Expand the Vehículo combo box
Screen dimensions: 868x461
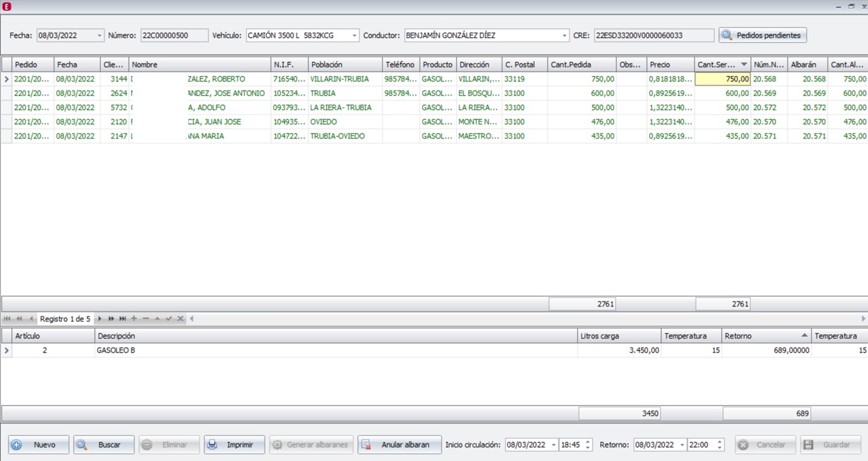[354, 35]
